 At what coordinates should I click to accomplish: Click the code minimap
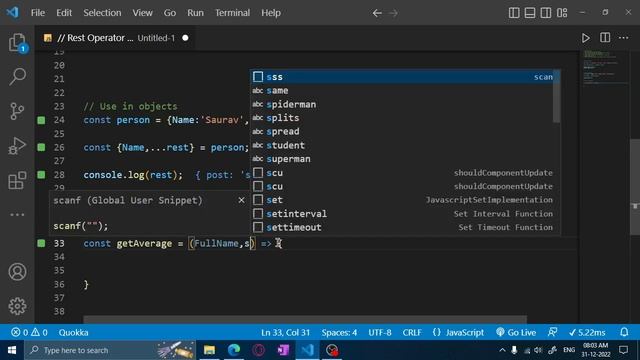point(604,67)
